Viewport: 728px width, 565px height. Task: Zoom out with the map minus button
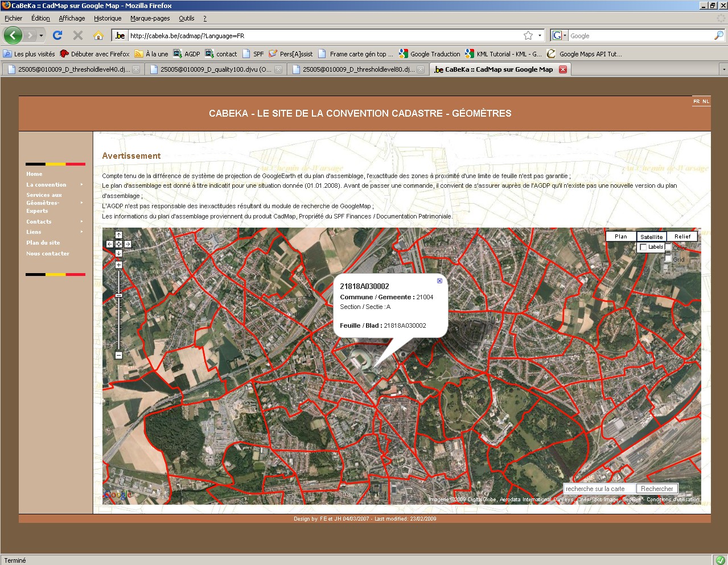point(118,355)
